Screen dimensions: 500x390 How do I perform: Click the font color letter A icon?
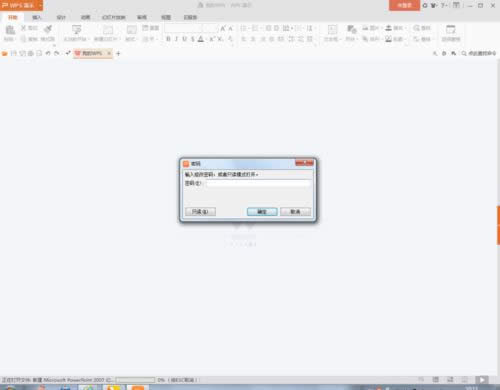coord(201,39)
